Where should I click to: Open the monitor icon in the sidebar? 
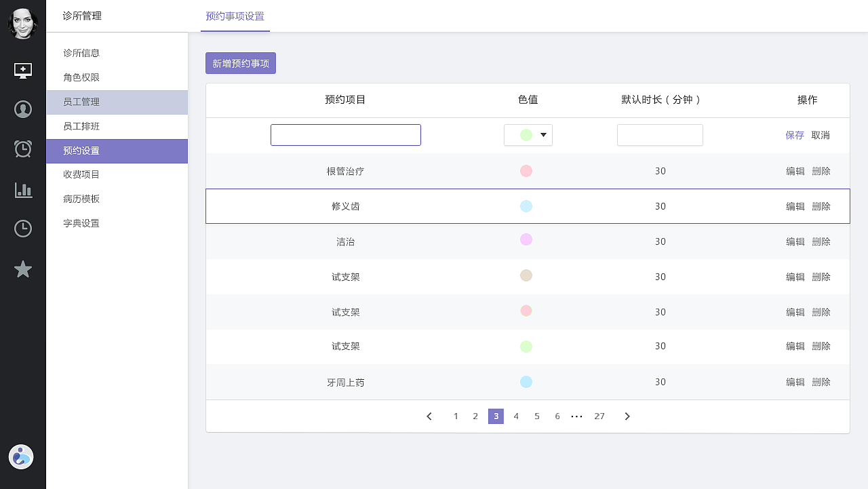click(23, 70)
